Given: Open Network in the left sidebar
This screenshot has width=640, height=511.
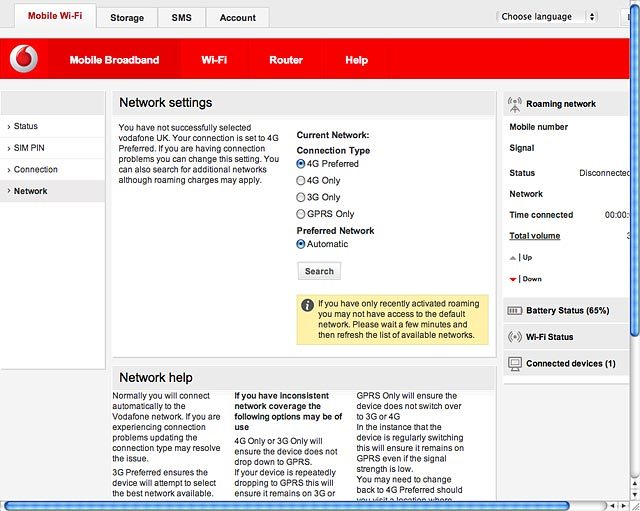Looking at the screenshot, I should point(53,191).
